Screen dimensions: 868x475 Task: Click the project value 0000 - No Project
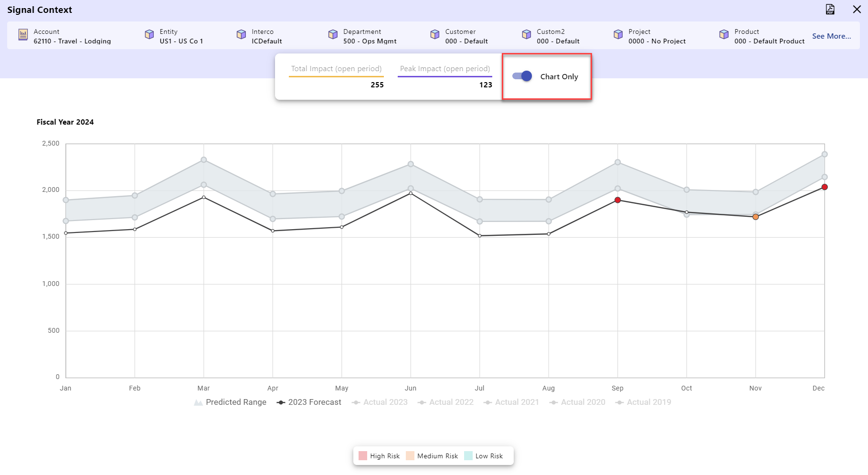[x=657, y=42]
